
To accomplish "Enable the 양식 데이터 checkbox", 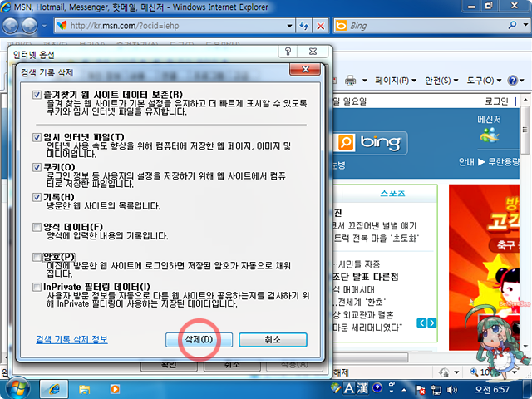I will [37, 226].
